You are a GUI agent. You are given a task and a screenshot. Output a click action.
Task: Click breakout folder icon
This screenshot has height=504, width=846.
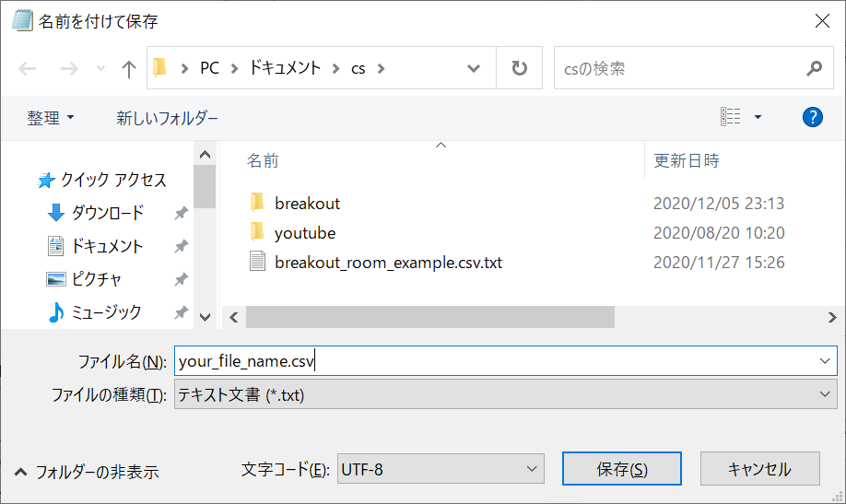[257, 202]
